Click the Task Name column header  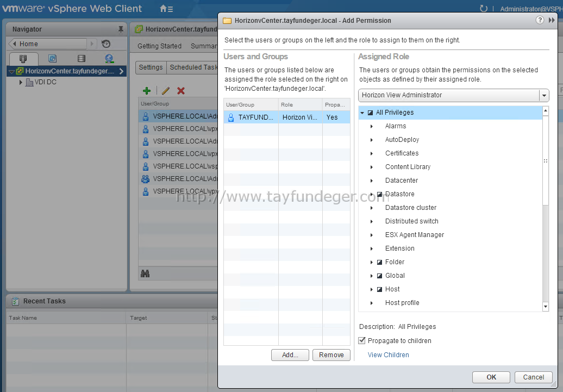coord(66,318)
